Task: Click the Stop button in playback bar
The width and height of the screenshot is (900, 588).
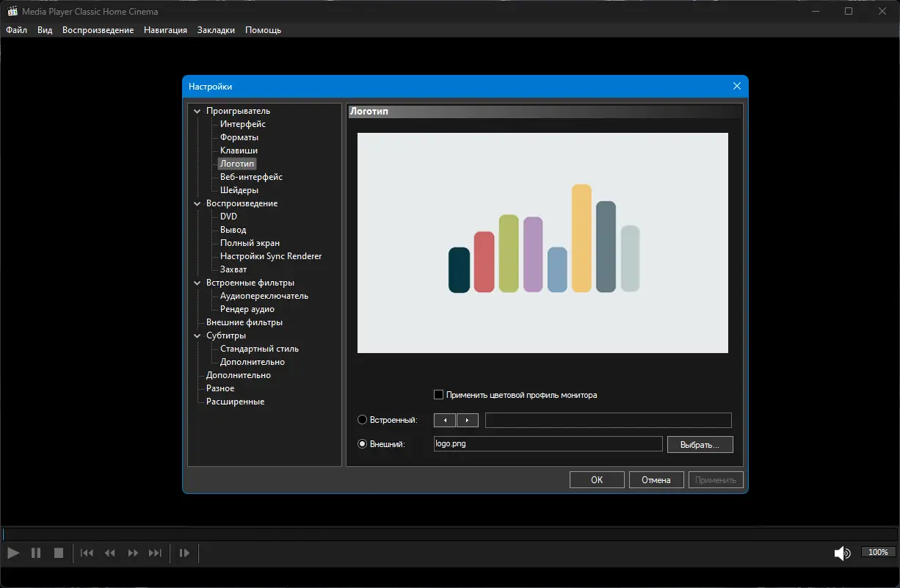Action: 59,553
